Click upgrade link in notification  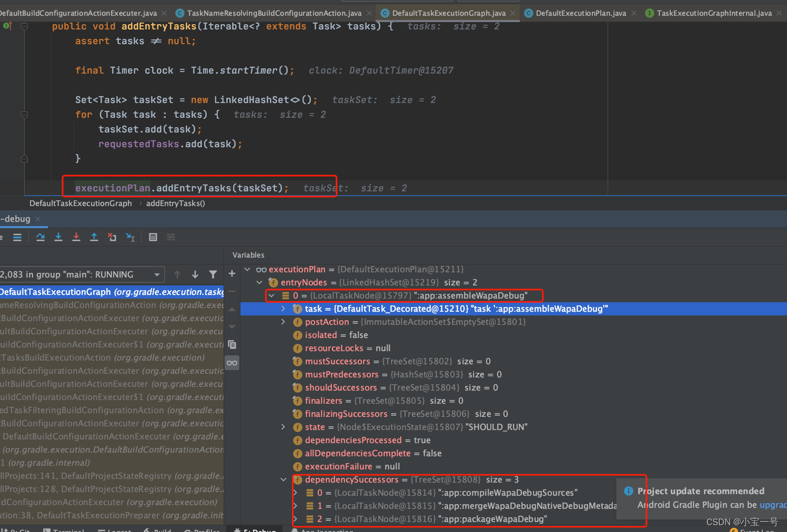[x=773, y=505]
